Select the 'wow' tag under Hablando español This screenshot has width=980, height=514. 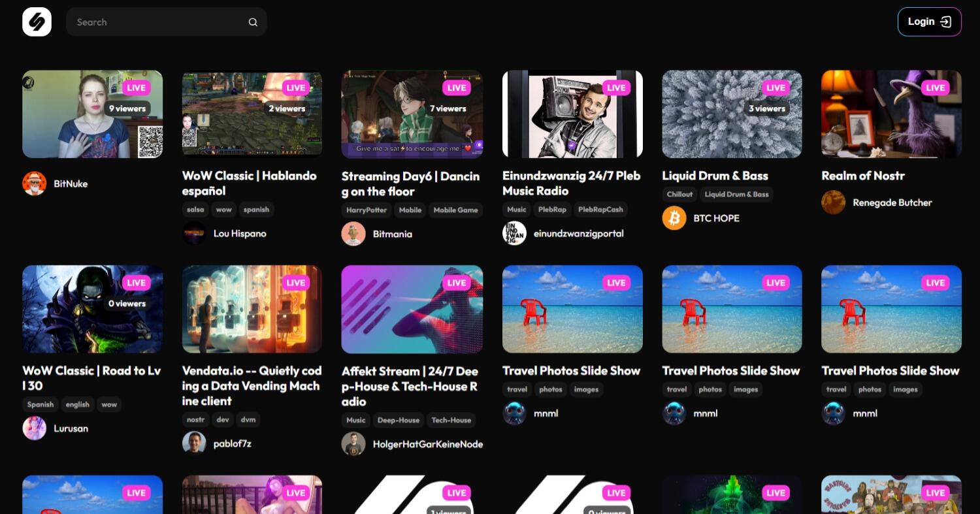[224, 210]
